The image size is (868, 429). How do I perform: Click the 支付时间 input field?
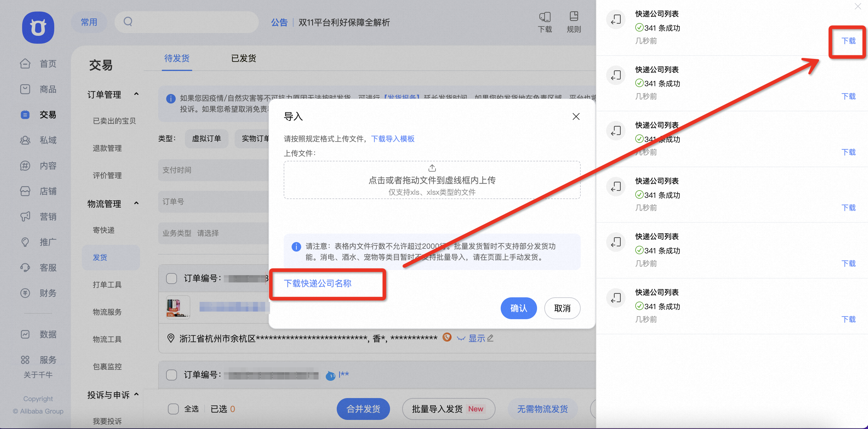(214, 170)
